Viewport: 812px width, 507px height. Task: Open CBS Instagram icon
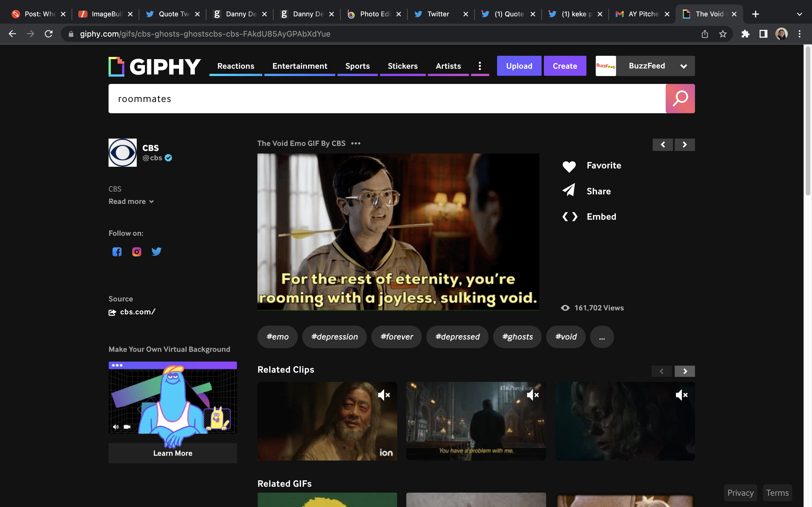(136, 252)
